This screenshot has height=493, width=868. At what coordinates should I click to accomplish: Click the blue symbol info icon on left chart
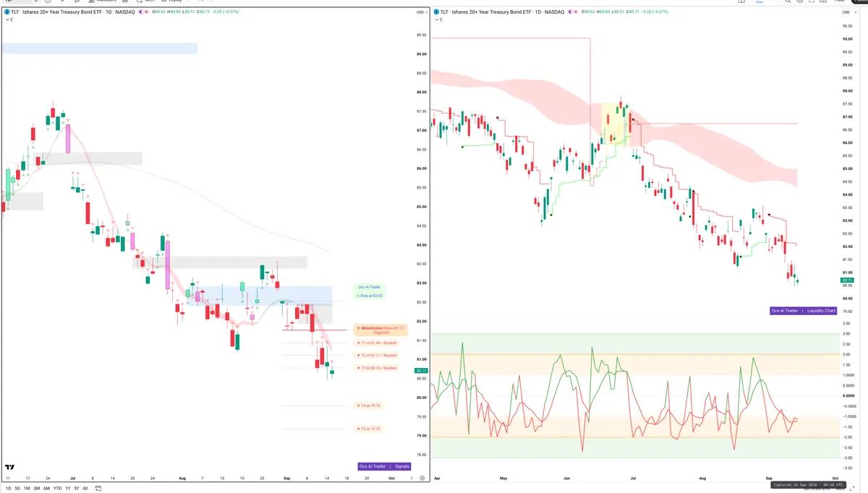tap(7, 12)
